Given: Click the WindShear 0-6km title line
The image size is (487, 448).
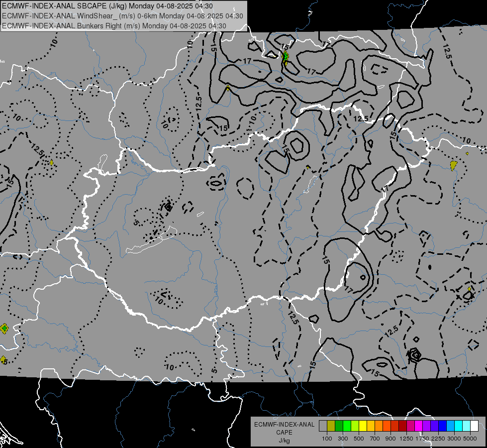Looking at the screenshot, I should [x=122, y=16].
